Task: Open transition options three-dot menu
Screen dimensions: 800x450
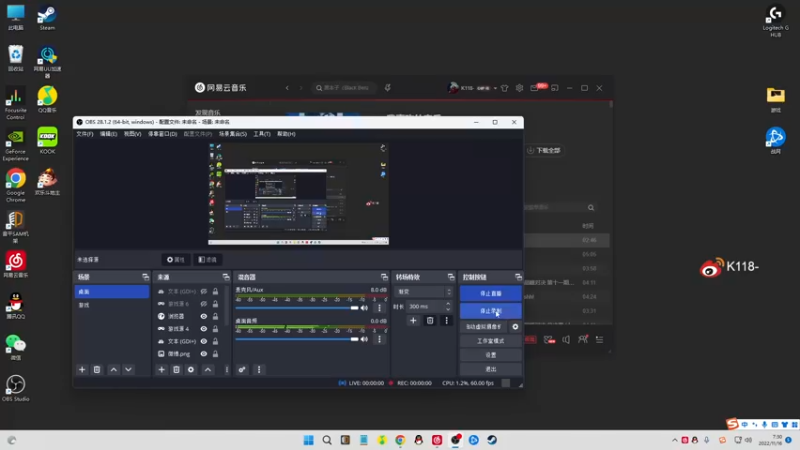Action: coord(446,320)
